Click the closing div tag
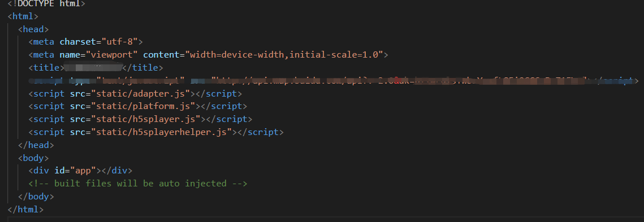Viewport: 644px width, 222px height. tap(117, 170)
